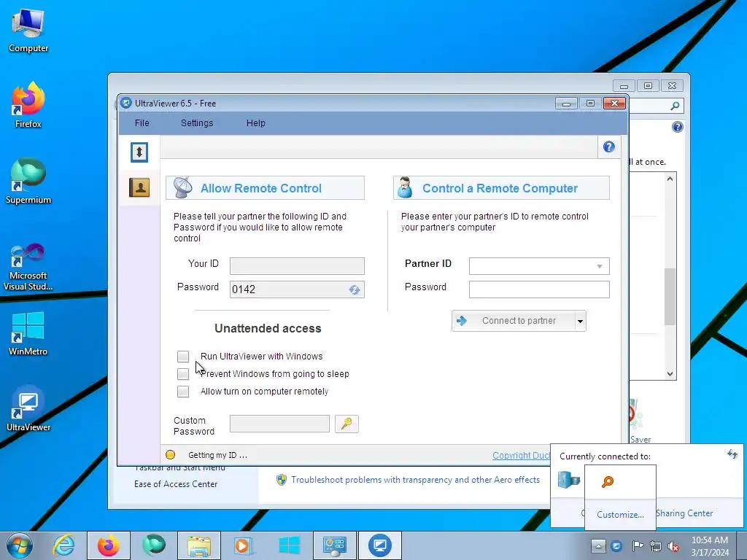Viewport: 747px width, 560px height.
Task: Open the contacts book icon in sidebar
Action: point(139,187)
